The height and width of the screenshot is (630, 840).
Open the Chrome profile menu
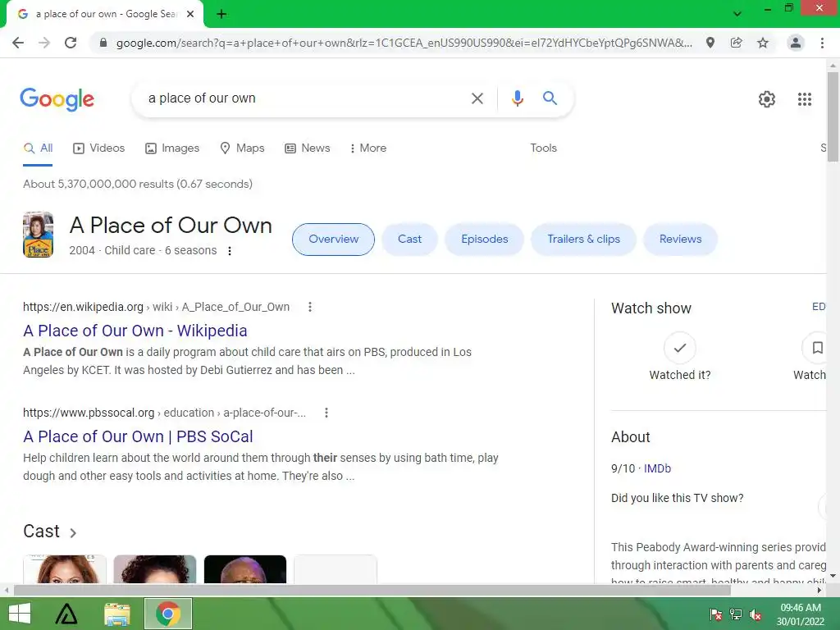pos(796,43)
